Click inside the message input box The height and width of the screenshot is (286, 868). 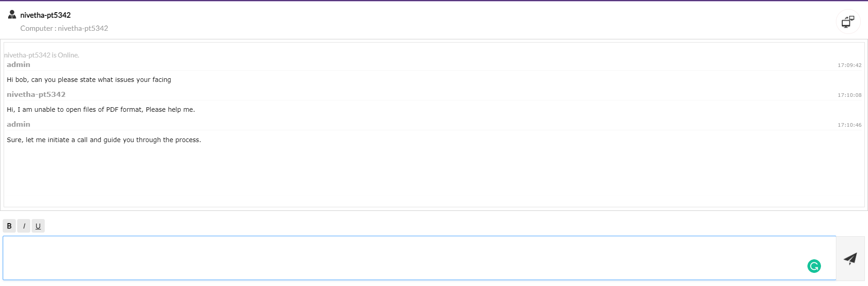point(407,257)
